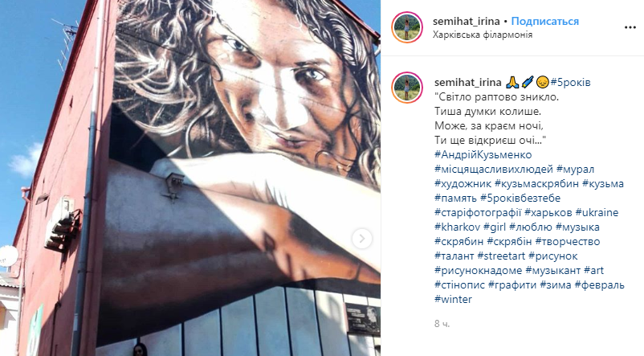The image size is (644, 356).
Task: Open semihat_irina username in post header
Action: (467, 22)
